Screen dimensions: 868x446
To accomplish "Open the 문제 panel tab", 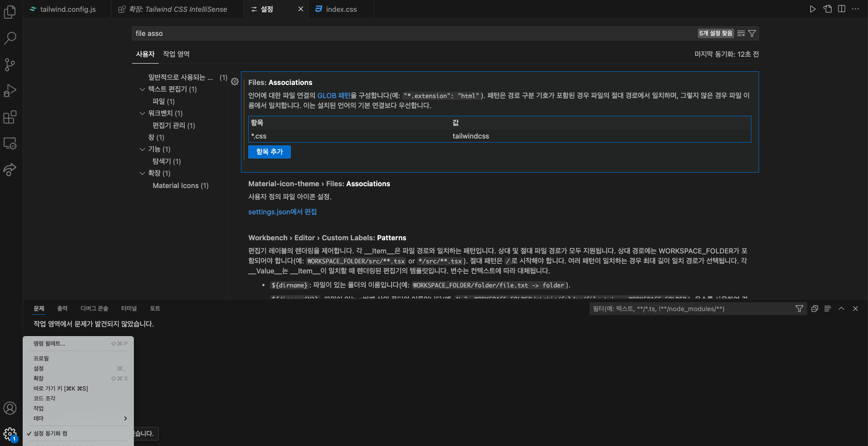I will [x=39, y=308].
